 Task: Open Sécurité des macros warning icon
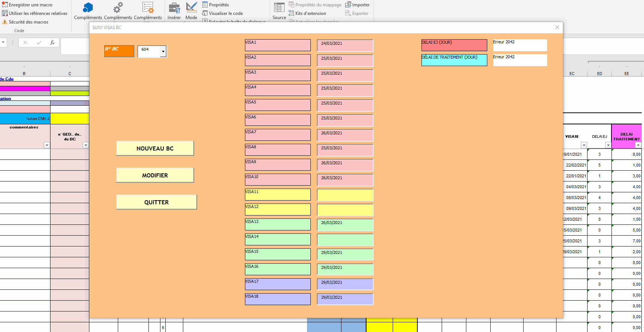coord(5,22)
